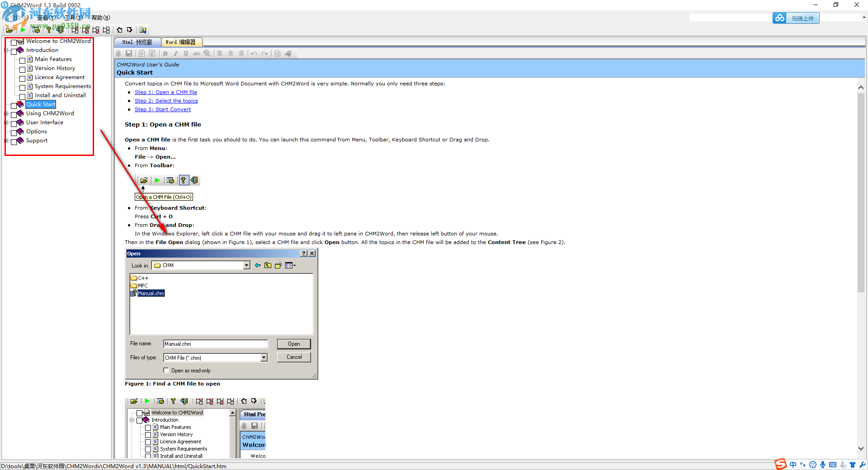Select the User Interface tree item

[45, 122]
